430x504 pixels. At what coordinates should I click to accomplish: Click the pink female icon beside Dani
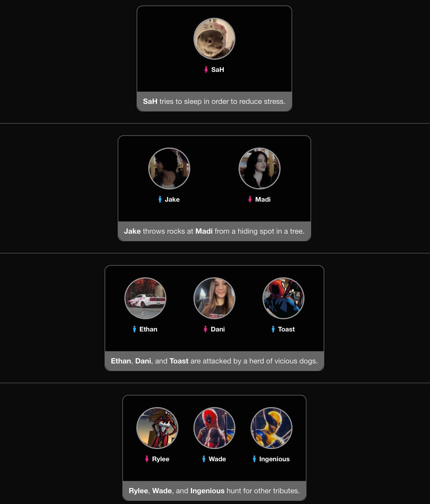pyautogui.click(x=205, y=329)
